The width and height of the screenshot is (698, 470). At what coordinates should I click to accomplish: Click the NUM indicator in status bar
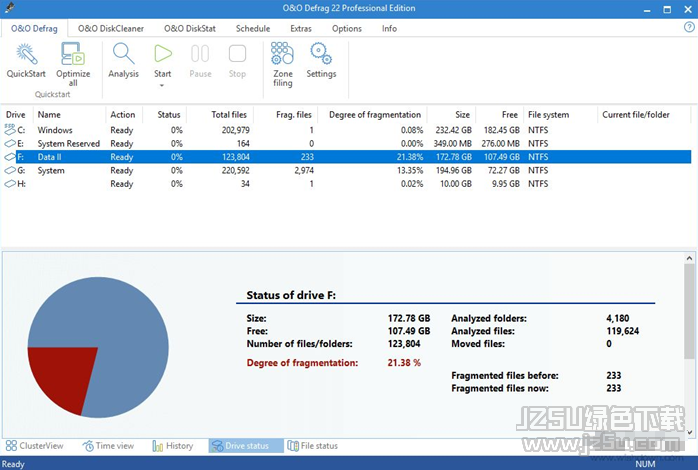645,464
